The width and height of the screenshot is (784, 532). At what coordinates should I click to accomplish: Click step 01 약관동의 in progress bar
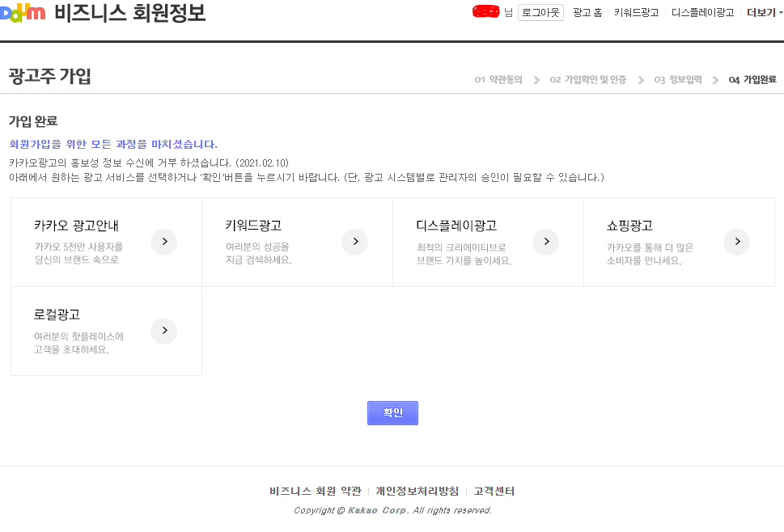(x=498, y=79)
